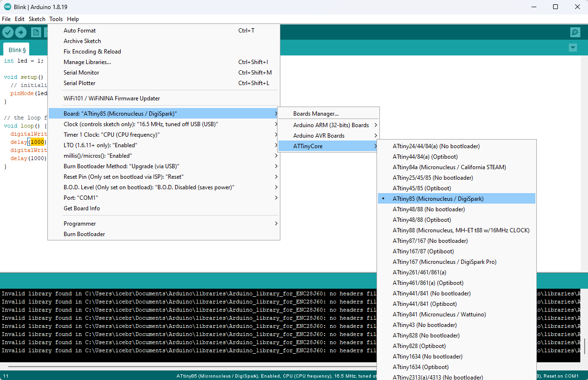Pick ATtiny841 (Micronucleus / Wattuino) board option
Viewport: 588px width, 380px height.
tap(439, 314)
